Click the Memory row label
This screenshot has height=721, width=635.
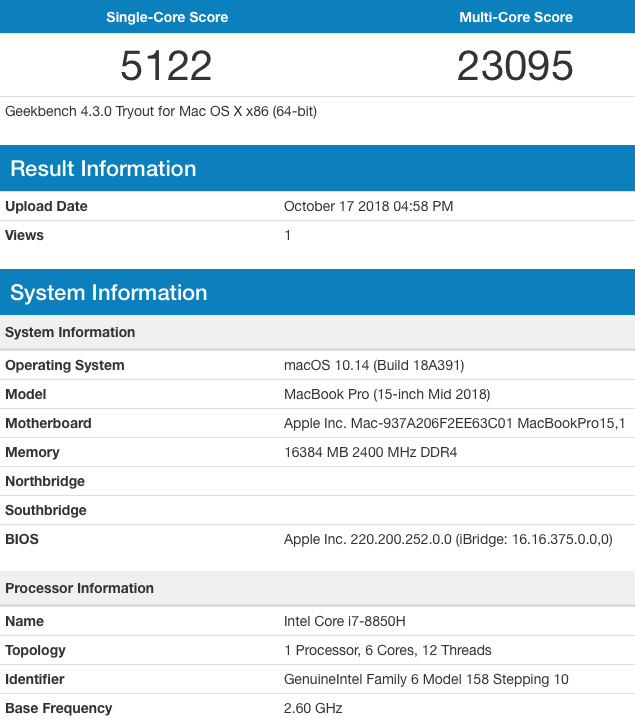(32, 452)
